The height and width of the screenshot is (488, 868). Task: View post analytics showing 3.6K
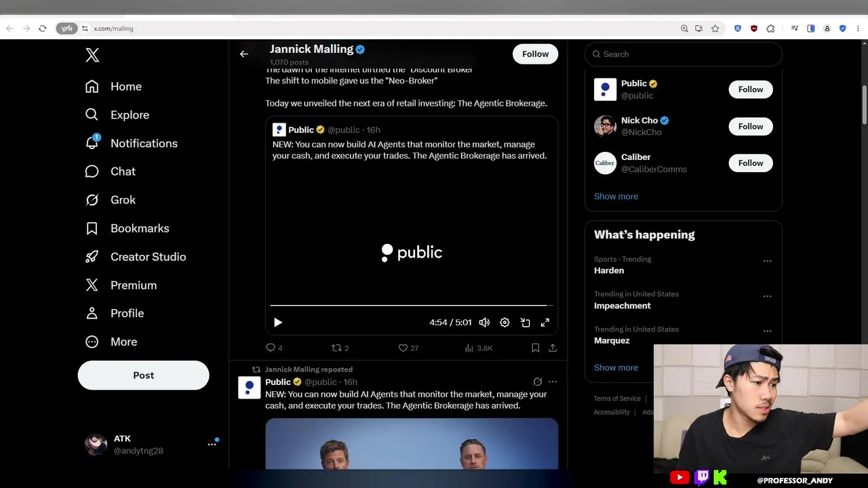click(x=479, y=348)
